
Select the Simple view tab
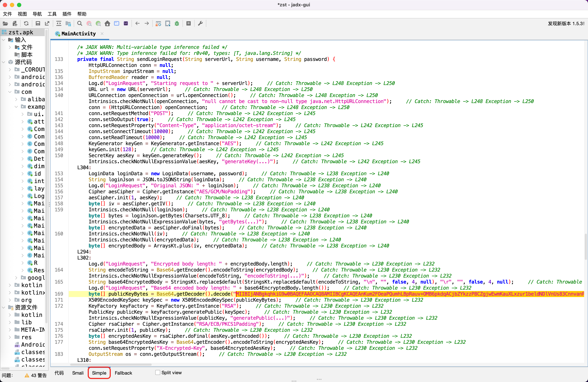pos(99,373)
